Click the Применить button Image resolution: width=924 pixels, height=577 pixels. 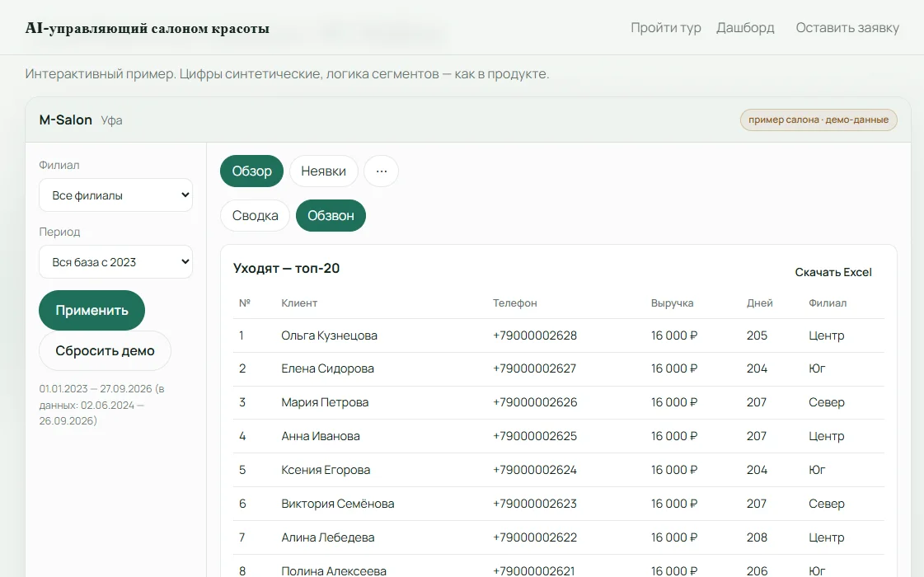click(92, 310)
